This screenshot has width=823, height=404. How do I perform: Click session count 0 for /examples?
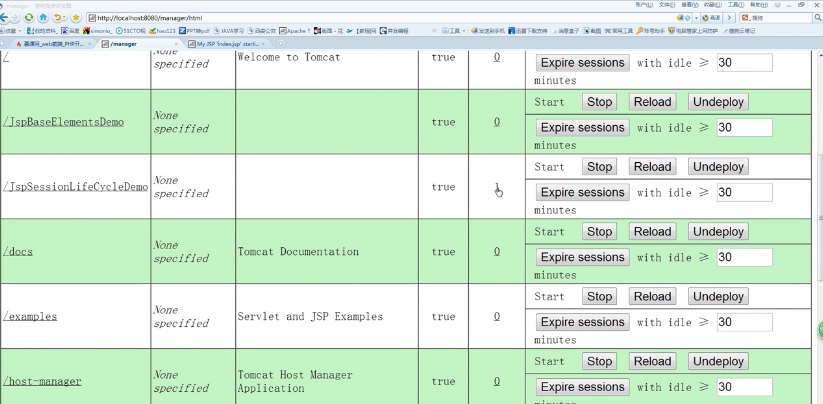[497, 316]
